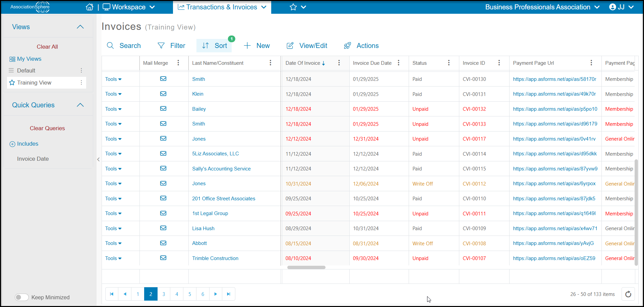Click the horizontal scrollbar under the grid
Image resolution: width=644 pixels, height=307 pixels.
tap(306, 267)
